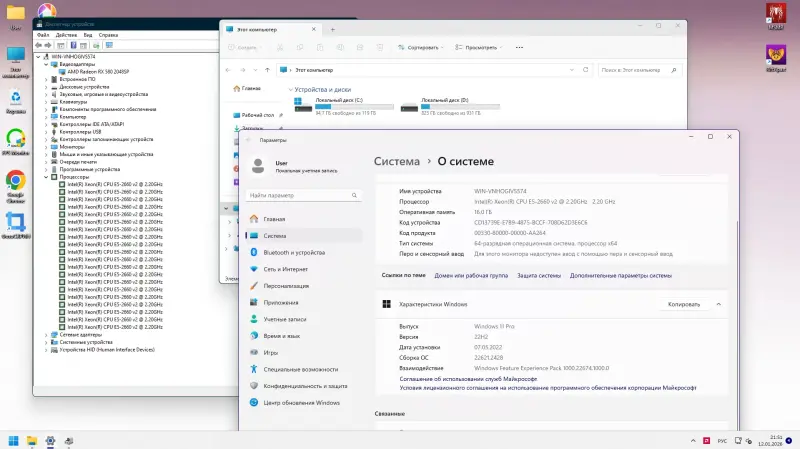Collapse the Процессоры tree node
The height and width of the screenshot is (449, 800).
click(47, 177)
